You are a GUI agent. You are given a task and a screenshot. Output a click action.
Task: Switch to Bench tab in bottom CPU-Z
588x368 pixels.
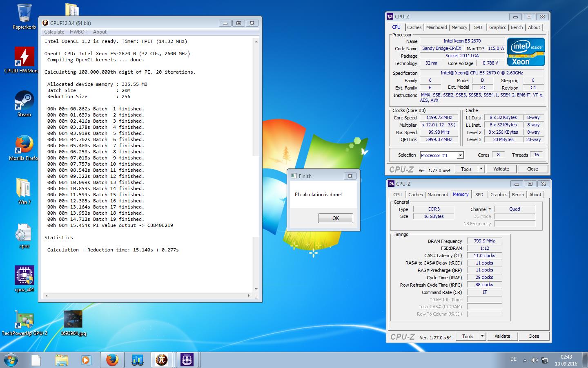click(x=518, y=195)
